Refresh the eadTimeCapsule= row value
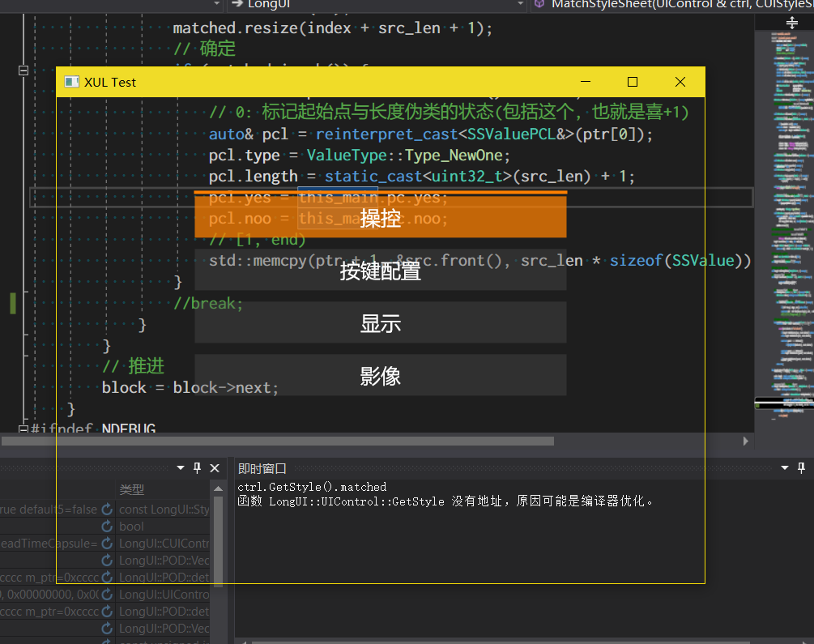Image resolution: width=814 pixels, height=644 pixels. [x=107, y=544]
